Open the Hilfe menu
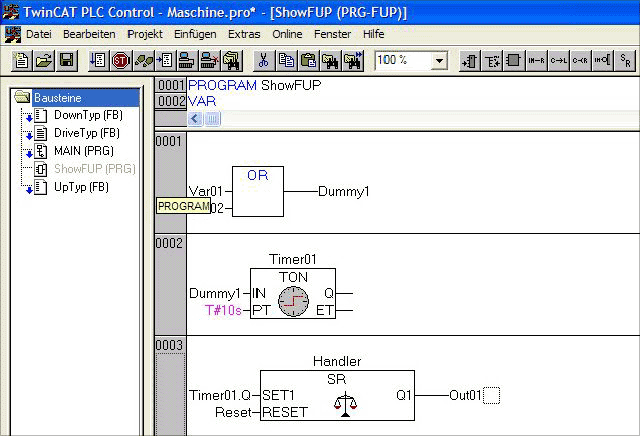 pyautogui.click(x=373, y=34)
